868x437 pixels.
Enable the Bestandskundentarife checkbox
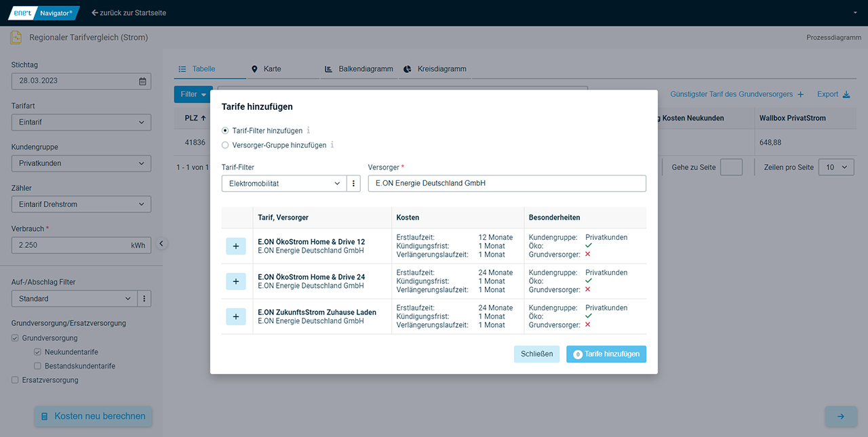(x=38, y=366)
